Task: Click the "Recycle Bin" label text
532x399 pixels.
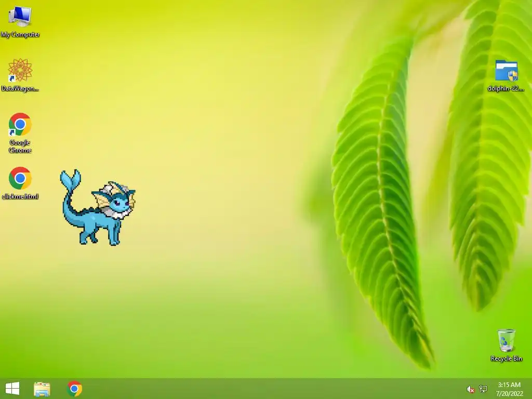Action: [506, 358]
